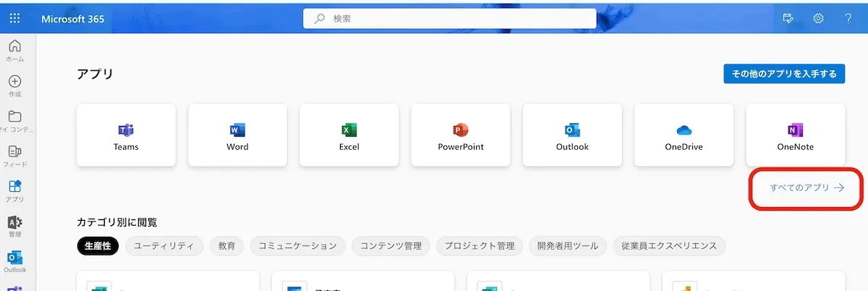Screen dimensions: 868x291
Task: Open the app launcher waffle icon
Action: click(14, 18)
